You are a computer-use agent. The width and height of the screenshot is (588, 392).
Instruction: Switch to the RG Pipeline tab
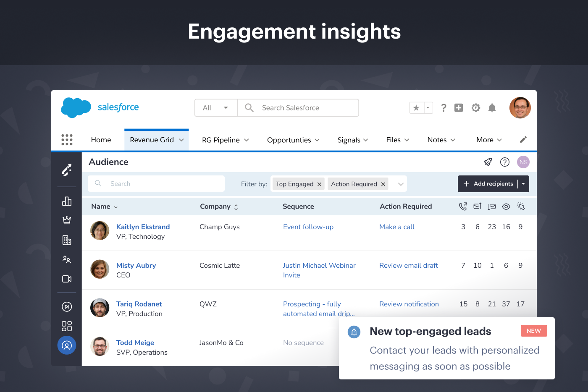click(x=221, y=140)
